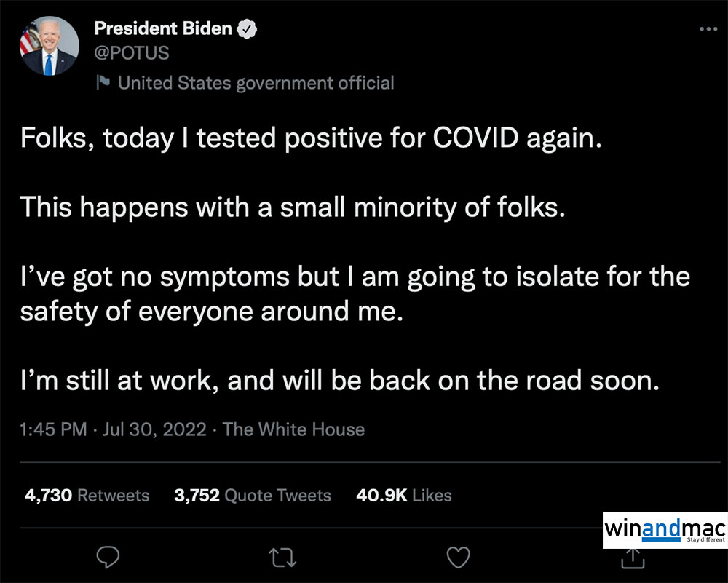The height and width of the screenshot is (583, 728).
Task: Click the winandmac watermark logo
Action: click(x=665, y=529)
